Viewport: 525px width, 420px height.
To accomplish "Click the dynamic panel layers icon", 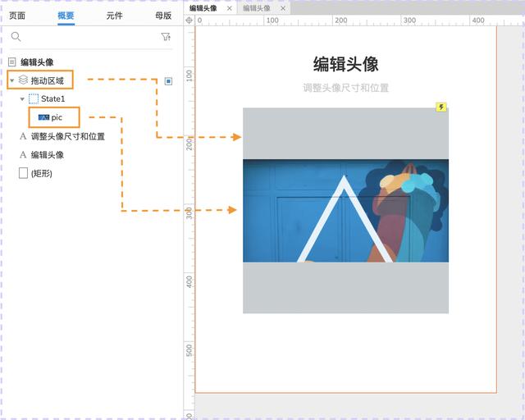I will pyautogui.click(x=23, y=80).
